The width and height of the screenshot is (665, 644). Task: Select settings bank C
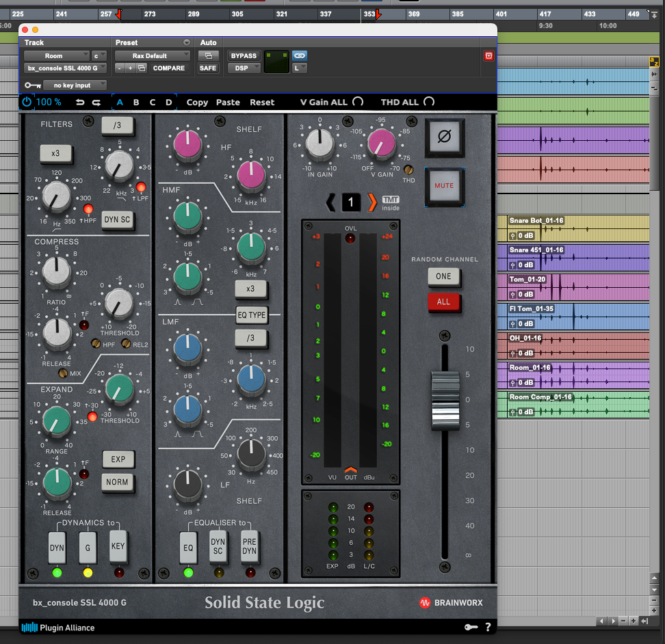[153, 103]
